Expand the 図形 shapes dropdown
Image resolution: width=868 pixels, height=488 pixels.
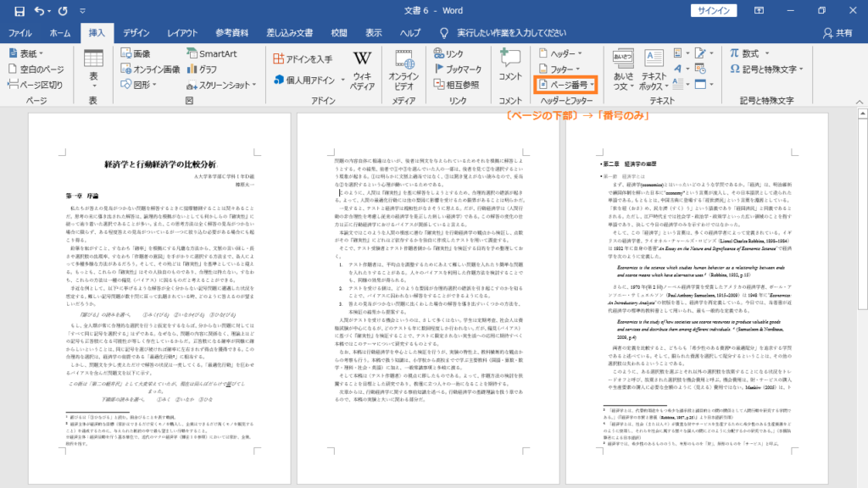[138, 85]
